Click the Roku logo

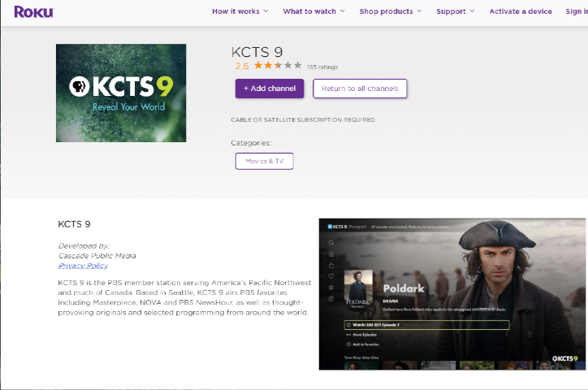click(x=34, y=12)
